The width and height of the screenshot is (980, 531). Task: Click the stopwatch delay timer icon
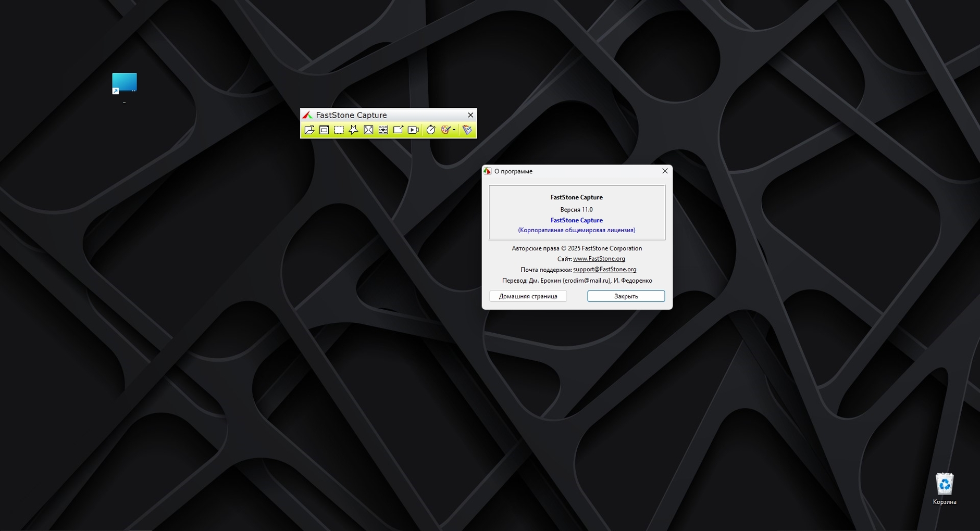point(431,130)
